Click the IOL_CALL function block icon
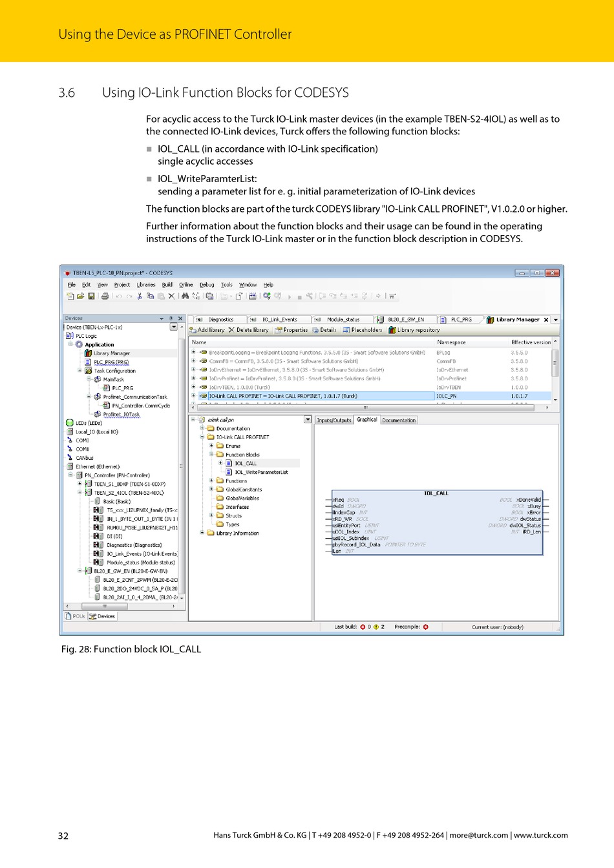The height and width of the screenshot is (868, 614). 229,463
